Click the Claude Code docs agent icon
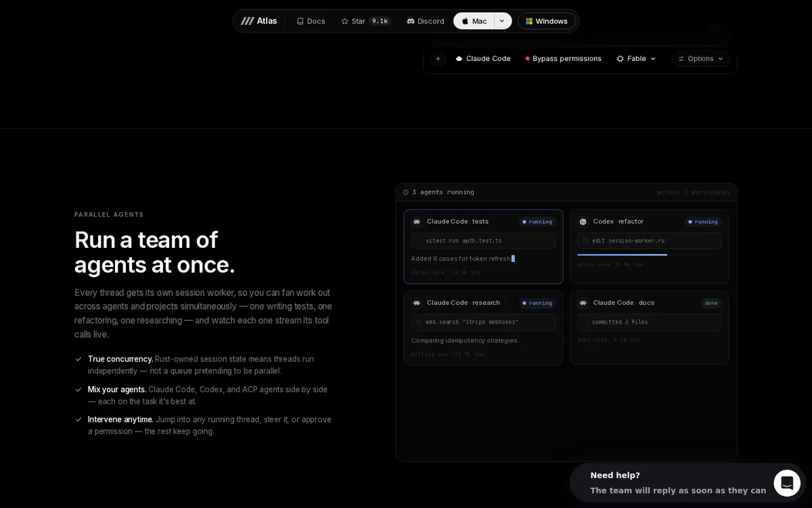This screenshot has height=508, width=812. [x=583, y=303]
